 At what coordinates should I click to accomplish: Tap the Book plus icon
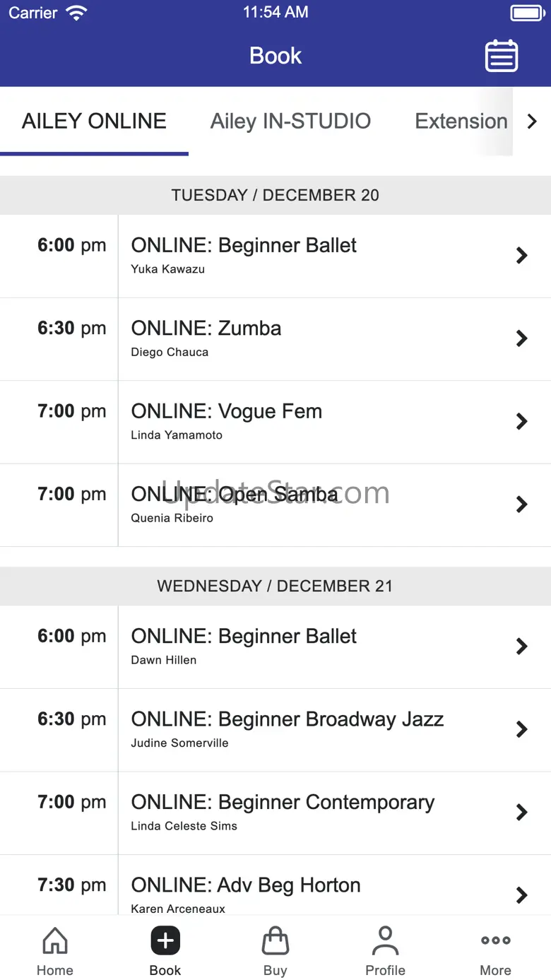(x=165, y=941)
